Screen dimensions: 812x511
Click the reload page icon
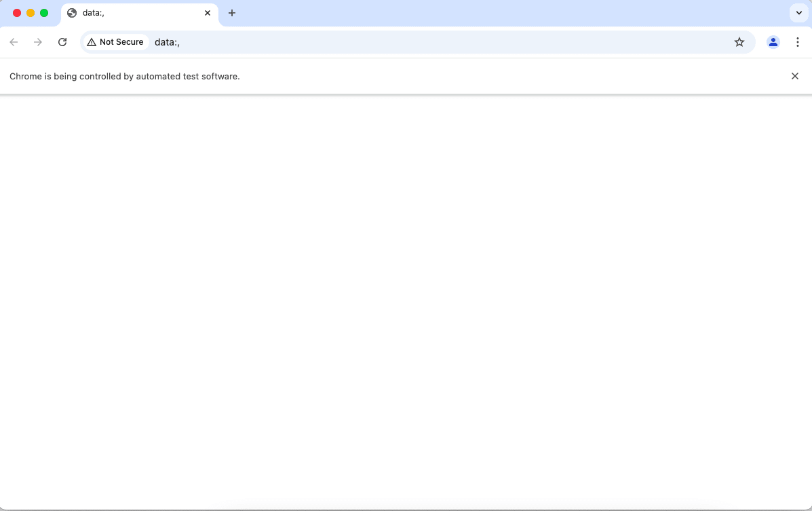point(62,41)
